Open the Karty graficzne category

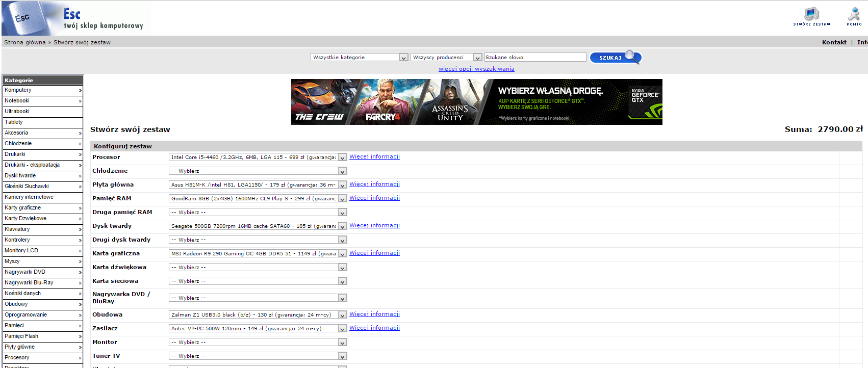(x=43, y=208)
